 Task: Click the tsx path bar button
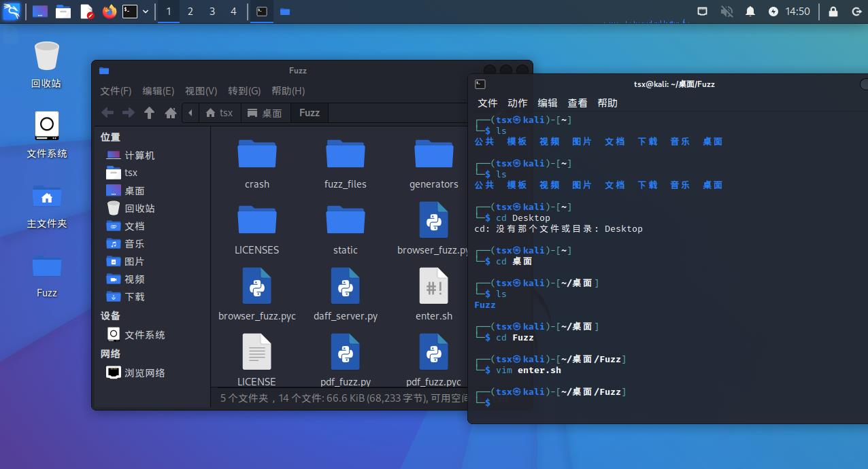pos(219,113)
